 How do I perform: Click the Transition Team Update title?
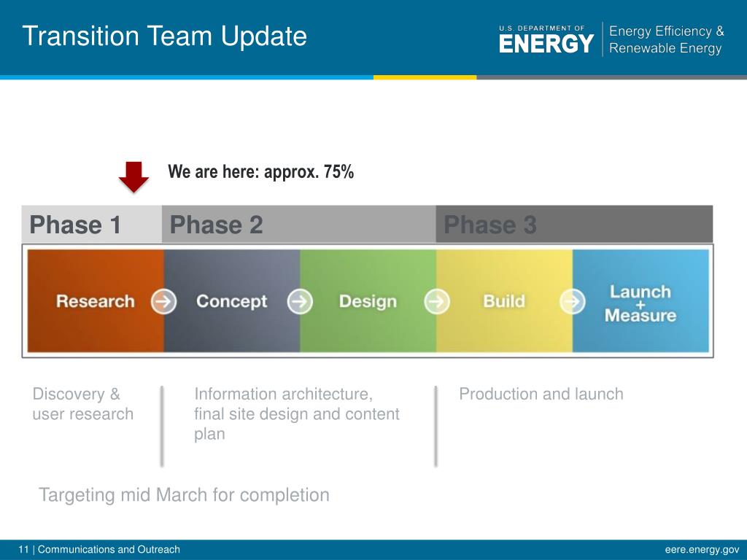point(164,36)
